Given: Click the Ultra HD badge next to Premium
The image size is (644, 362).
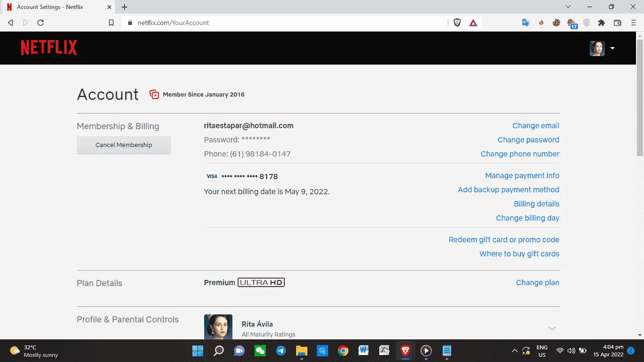Looking at the screenshot, I should coord(261,282).
